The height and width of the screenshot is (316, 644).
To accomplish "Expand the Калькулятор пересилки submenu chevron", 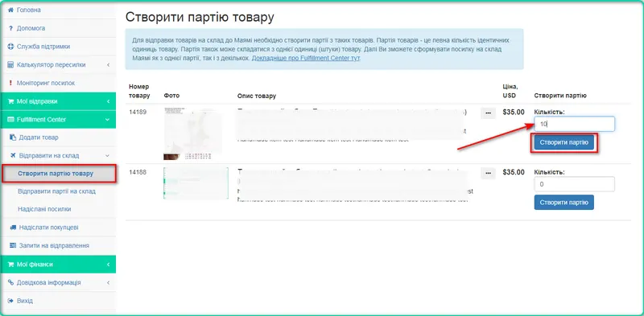I will (x=108, y=65).
